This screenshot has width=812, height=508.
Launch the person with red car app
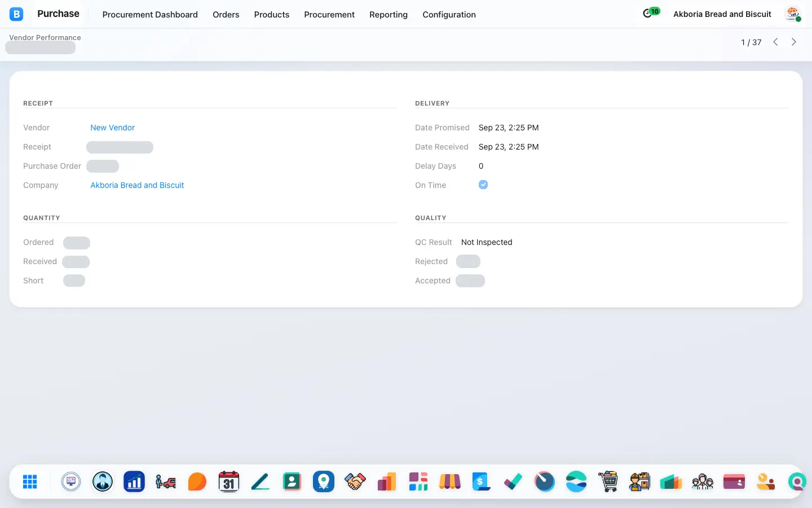(166, 481)
